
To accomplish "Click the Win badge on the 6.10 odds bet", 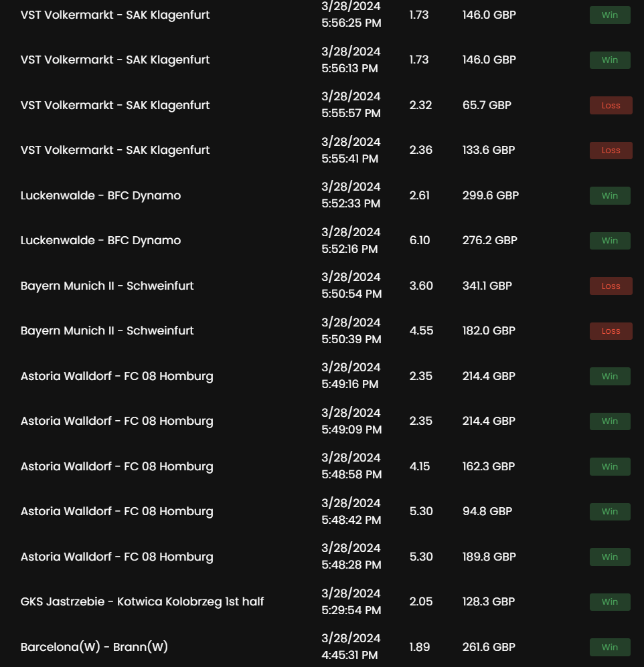I will [609, 241].
